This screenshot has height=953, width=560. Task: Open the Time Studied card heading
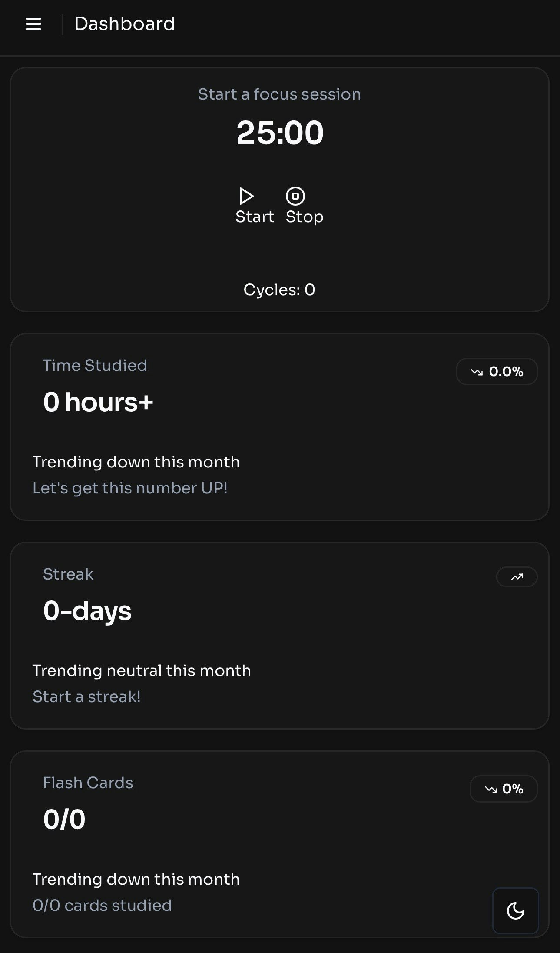(95, 365)
